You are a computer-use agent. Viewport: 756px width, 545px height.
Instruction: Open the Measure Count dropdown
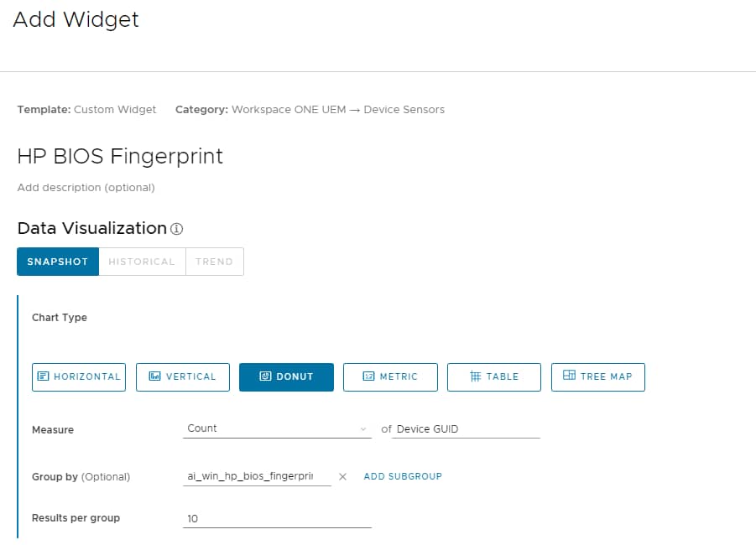[x=277, y=428]
